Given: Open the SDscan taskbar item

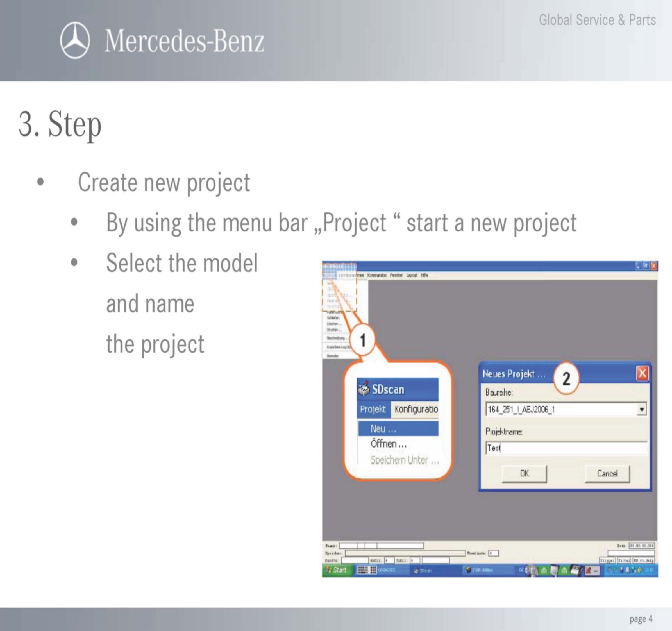Looking at the screenshot, I should click(423, 571).
